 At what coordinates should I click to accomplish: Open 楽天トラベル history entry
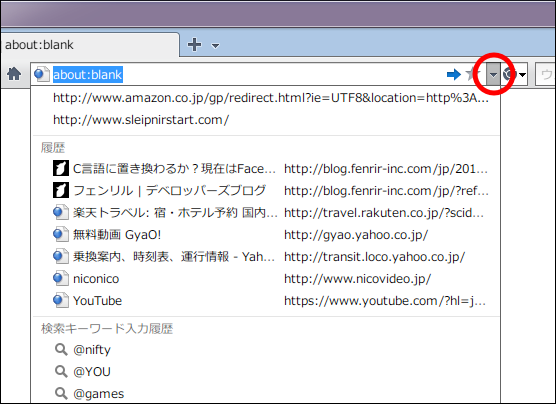point(266,212)
